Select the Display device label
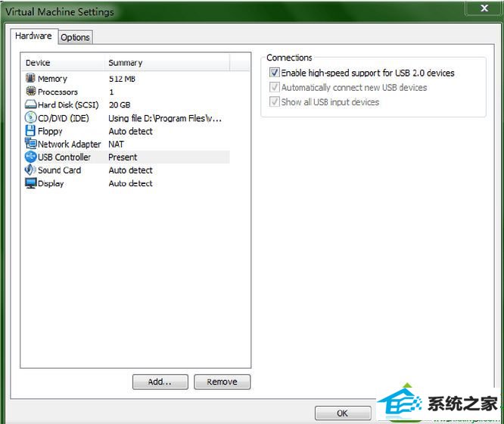Viewport: 504px width, 424px height. pyautogui.click(x=51, y=183)
